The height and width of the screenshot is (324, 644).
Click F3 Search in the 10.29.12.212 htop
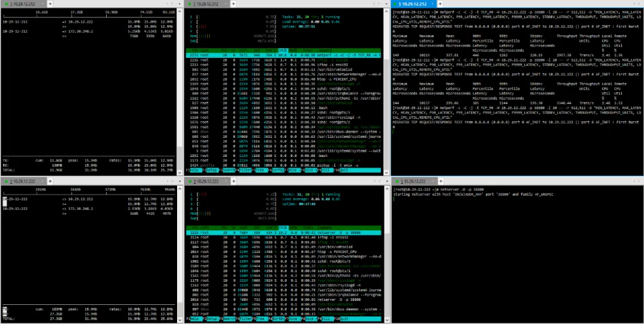[x=227, y=170]
